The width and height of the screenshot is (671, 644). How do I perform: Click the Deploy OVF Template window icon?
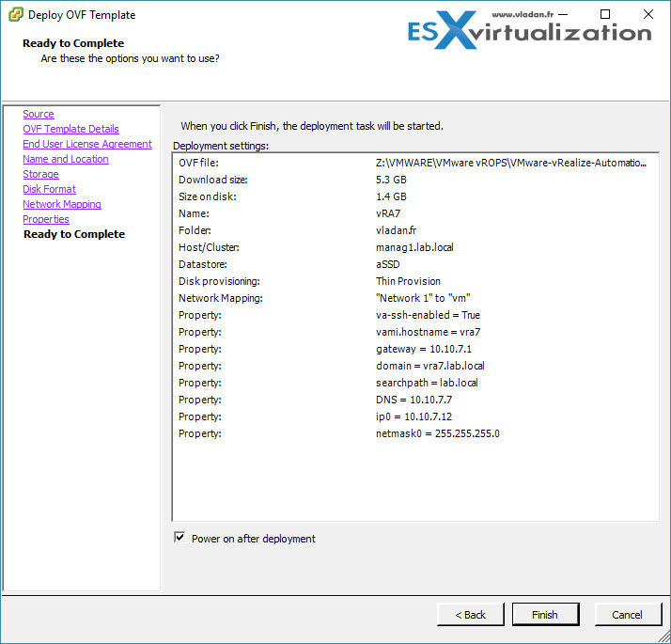15,14
